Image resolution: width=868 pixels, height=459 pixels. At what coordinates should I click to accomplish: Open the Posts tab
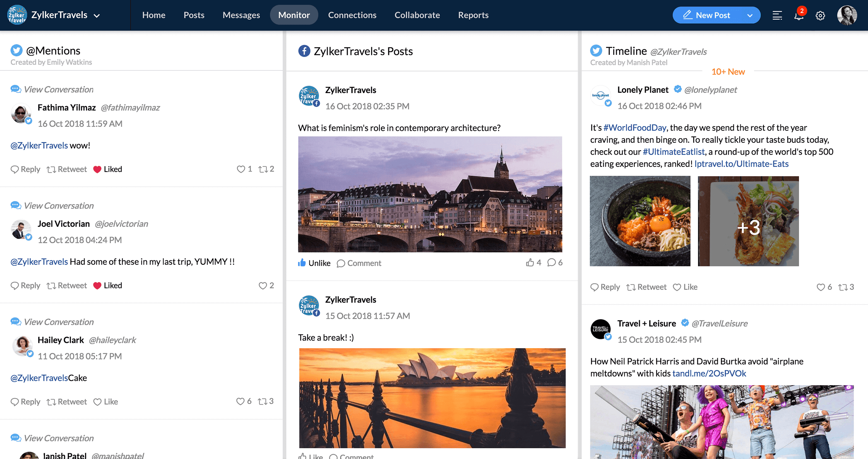pyautogui.click(x=194, y=15)
